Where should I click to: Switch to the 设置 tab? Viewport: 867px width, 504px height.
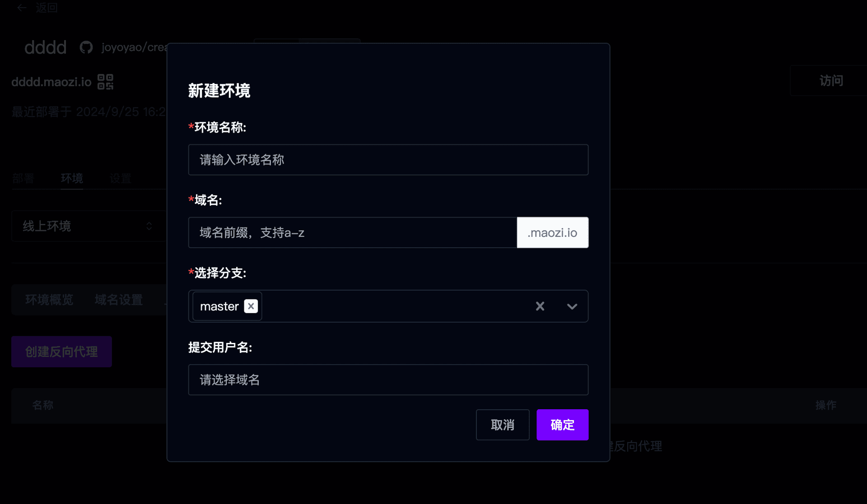[120, 179]
